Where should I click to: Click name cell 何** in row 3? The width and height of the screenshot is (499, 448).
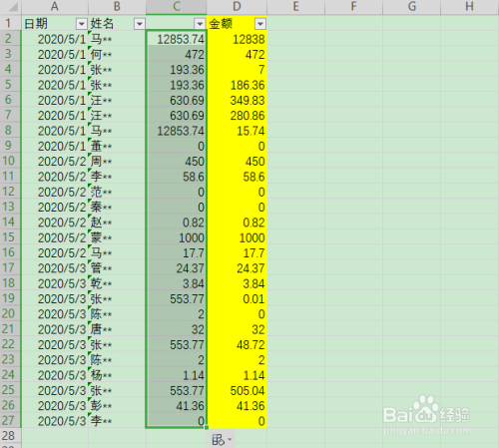coord(117,54)
